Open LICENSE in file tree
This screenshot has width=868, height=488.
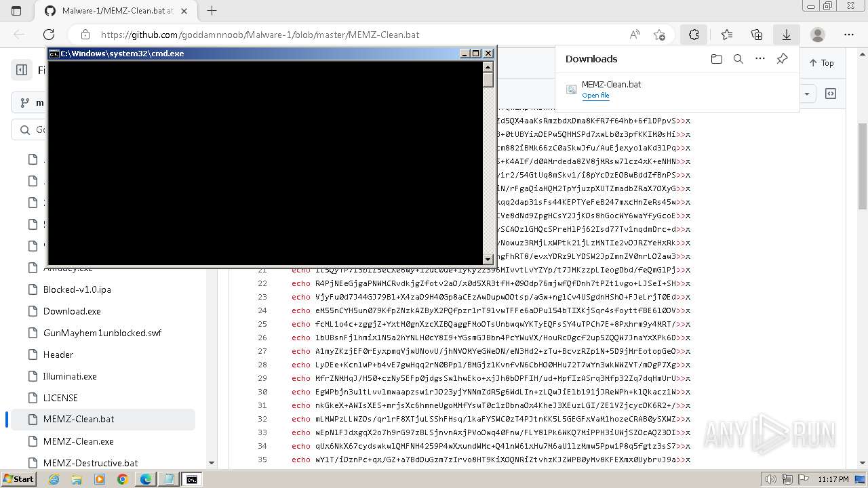pos(60,398)
